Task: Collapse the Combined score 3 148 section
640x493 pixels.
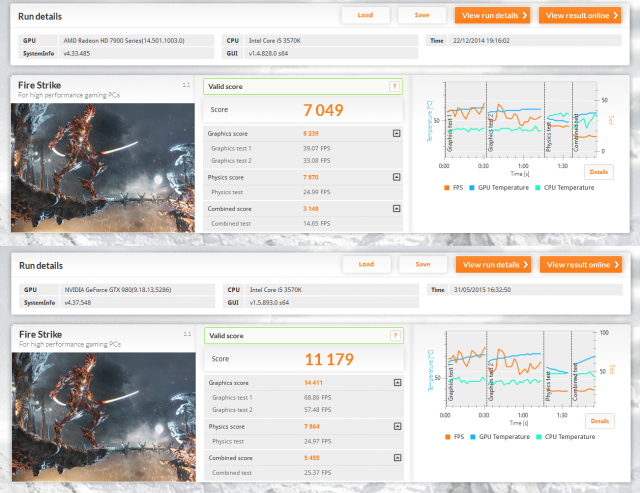Action: tap(396, 208)
